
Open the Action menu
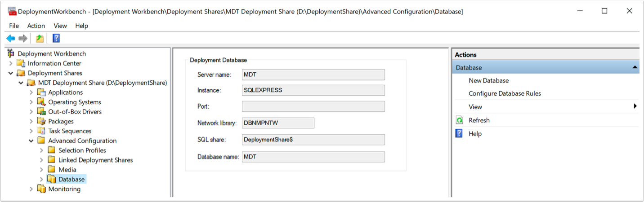(36, 26)
